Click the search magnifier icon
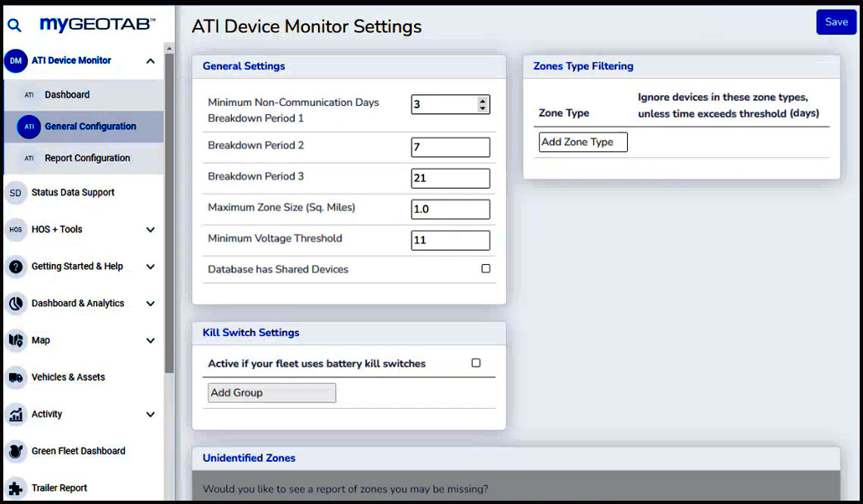The height and width of the screenshot is (504, 863). coord(14,26)
